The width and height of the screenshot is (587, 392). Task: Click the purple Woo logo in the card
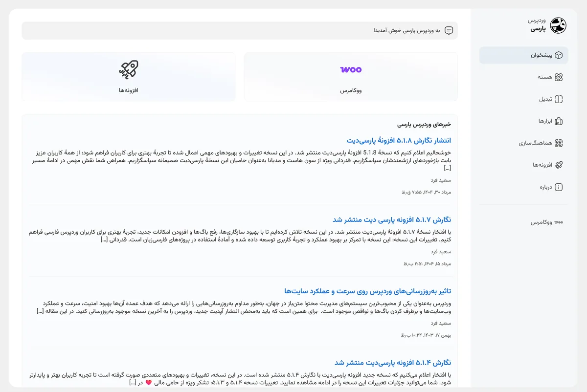351,69
